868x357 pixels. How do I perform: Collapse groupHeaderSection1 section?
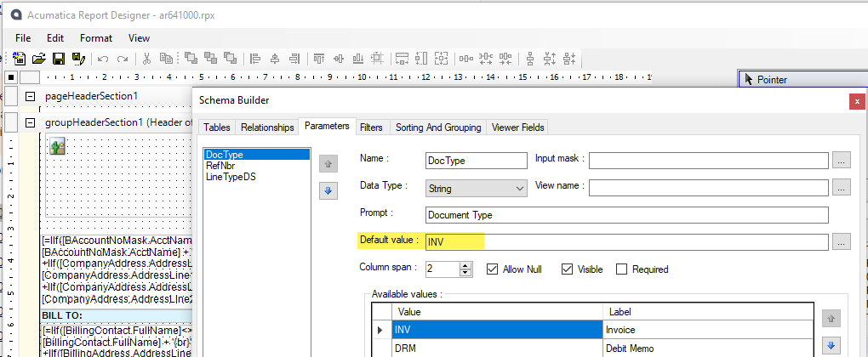coord(31,122)
